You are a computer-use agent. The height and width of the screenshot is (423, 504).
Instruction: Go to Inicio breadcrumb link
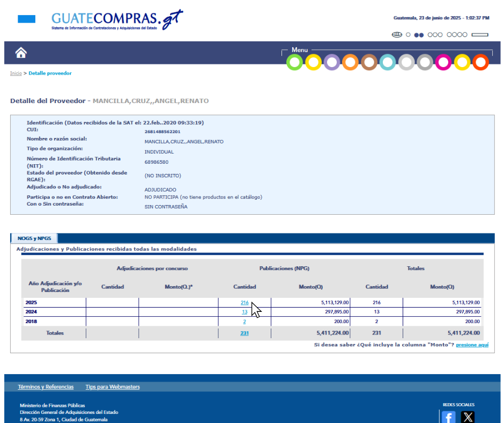pos(16,74)
